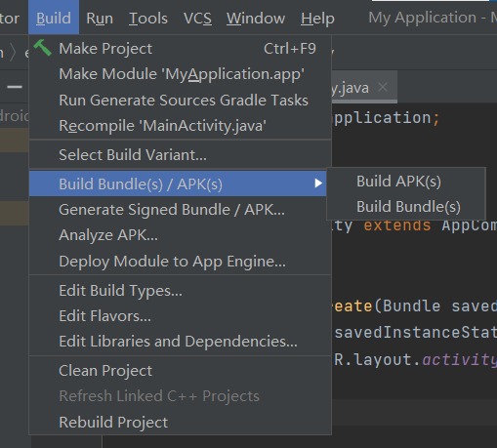Open the Tools menu

(x=148, y=18)
